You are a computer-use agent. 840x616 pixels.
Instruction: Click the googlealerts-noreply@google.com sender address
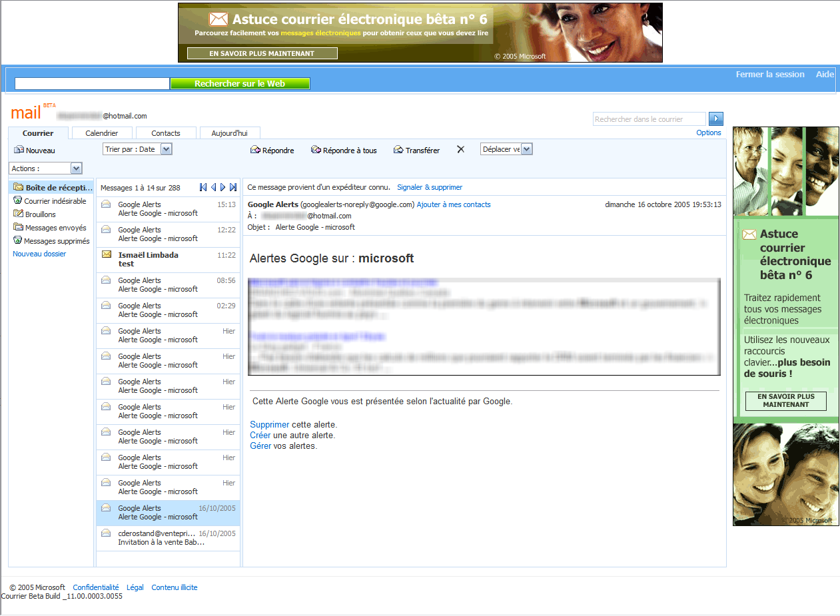click(358, 205)
